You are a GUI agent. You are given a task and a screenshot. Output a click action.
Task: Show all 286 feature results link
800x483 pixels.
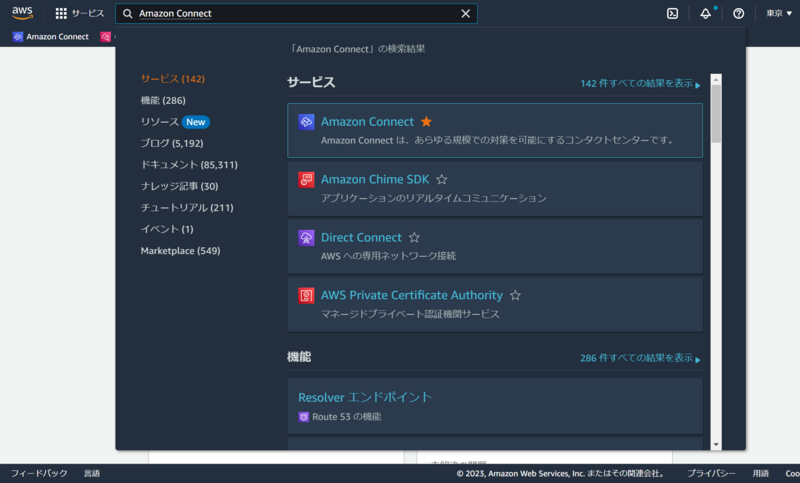click(x=640, y=358)
